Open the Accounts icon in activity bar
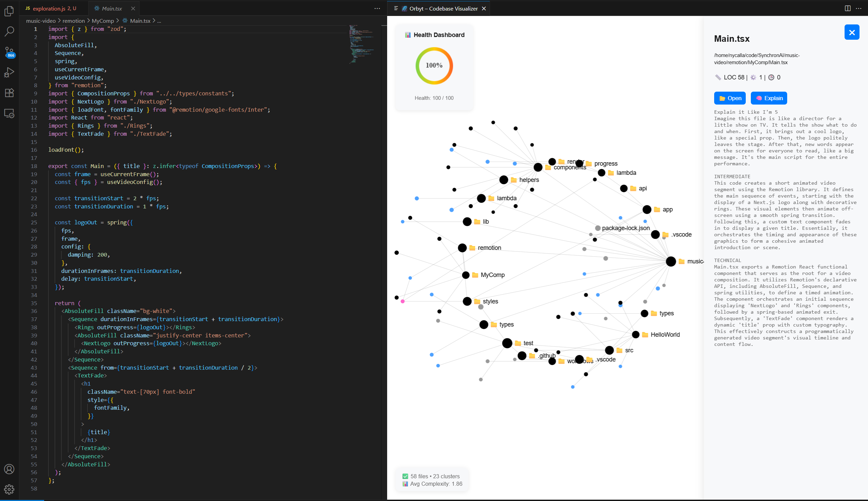The height and width of the screenshot is (501, 868). click(x=9, y=469)
